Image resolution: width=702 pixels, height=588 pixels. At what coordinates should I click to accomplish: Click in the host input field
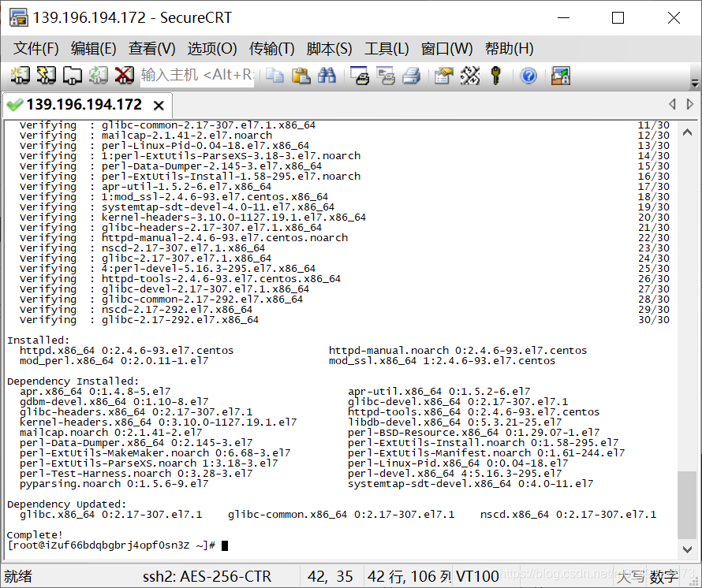coord(197,75)
